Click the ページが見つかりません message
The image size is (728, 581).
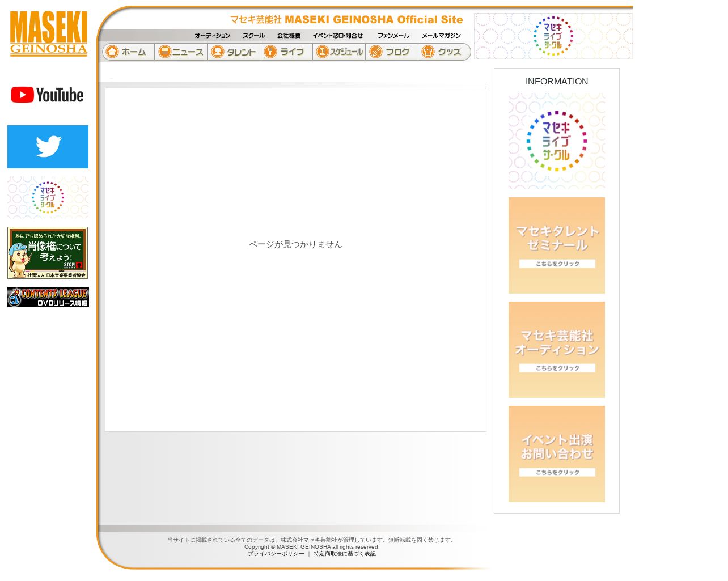coord(295,244)
